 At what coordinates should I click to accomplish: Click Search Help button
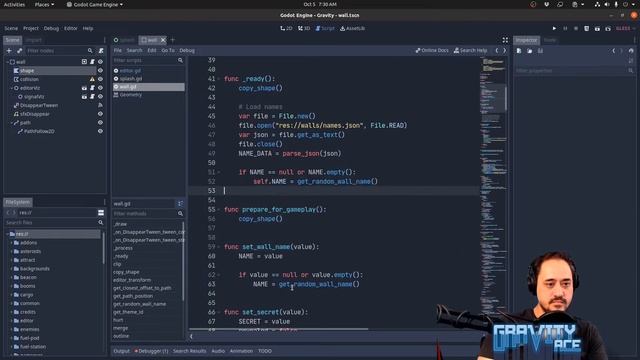coord(470,51)
